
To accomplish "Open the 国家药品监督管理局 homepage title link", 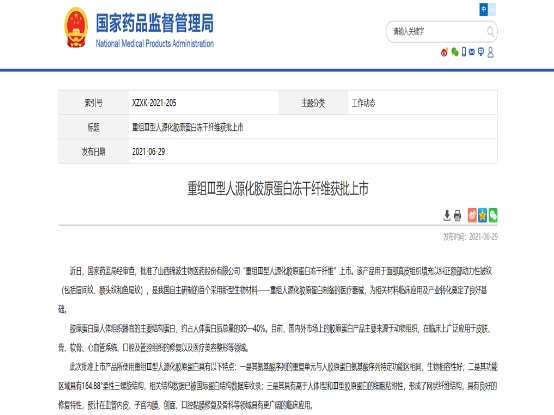I will tap(155, 23).
